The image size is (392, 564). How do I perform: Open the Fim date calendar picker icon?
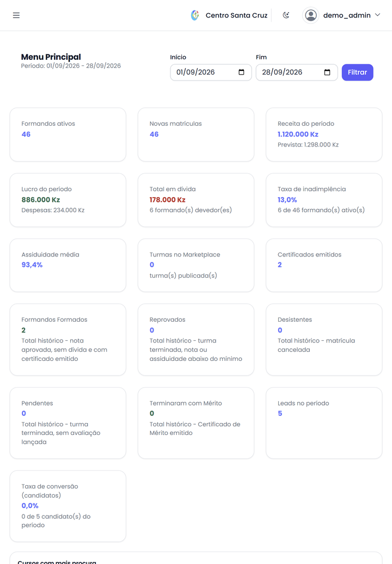pyautogui.click(x=327, y=72)
